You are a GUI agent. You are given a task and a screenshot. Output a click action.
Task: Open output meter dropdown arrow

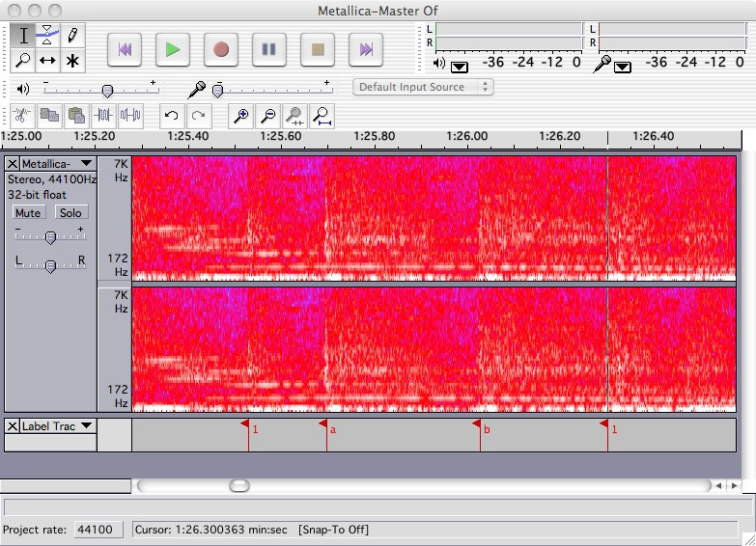(459, 67)
